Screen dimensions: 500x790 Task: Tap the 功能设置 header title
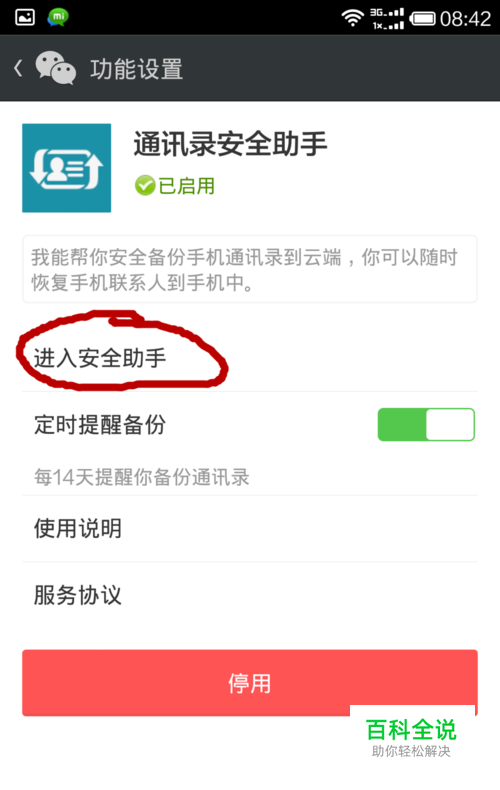click(x=136, y=69)
